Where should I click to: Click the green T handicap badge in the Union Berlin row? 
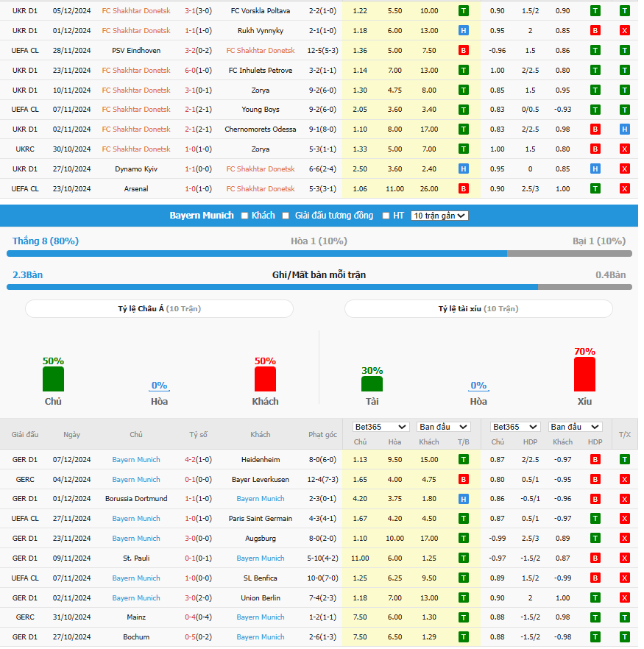(595, 597)
